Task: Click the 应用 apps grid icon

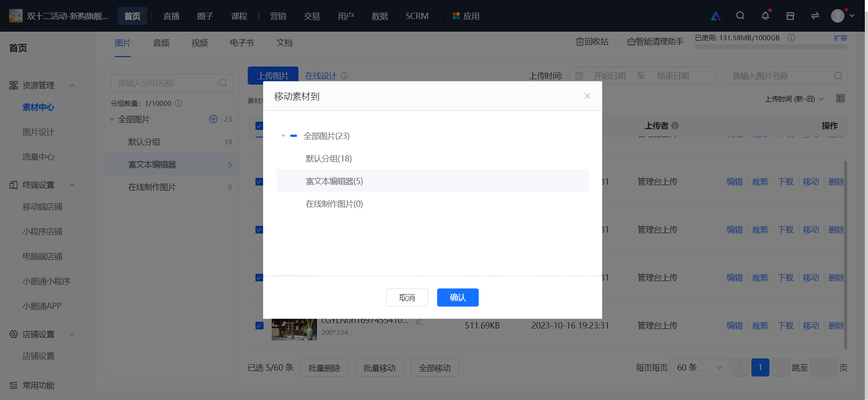Action: click(456, 16)
